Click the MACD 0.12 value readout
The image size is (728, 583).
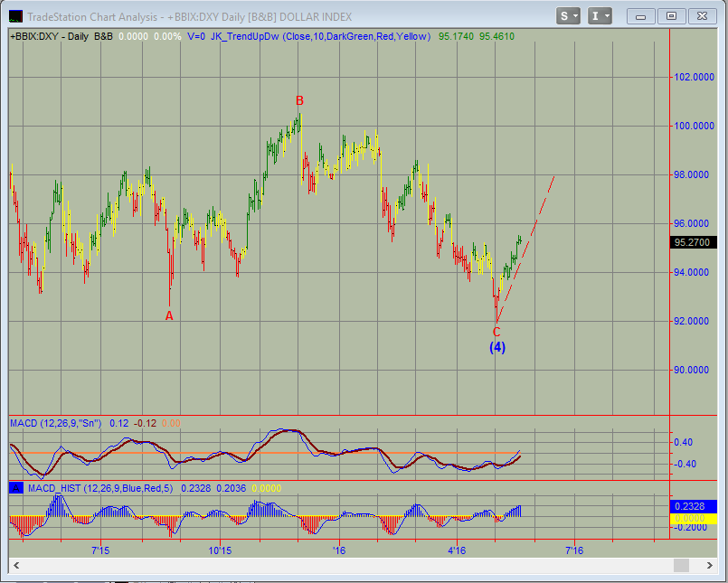click(x=118, y=423)
